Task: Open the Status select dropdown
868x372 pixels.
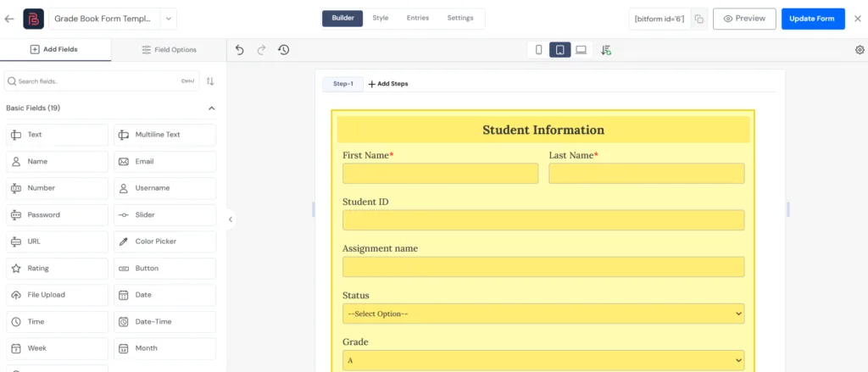Action: [x=543, y=314]
